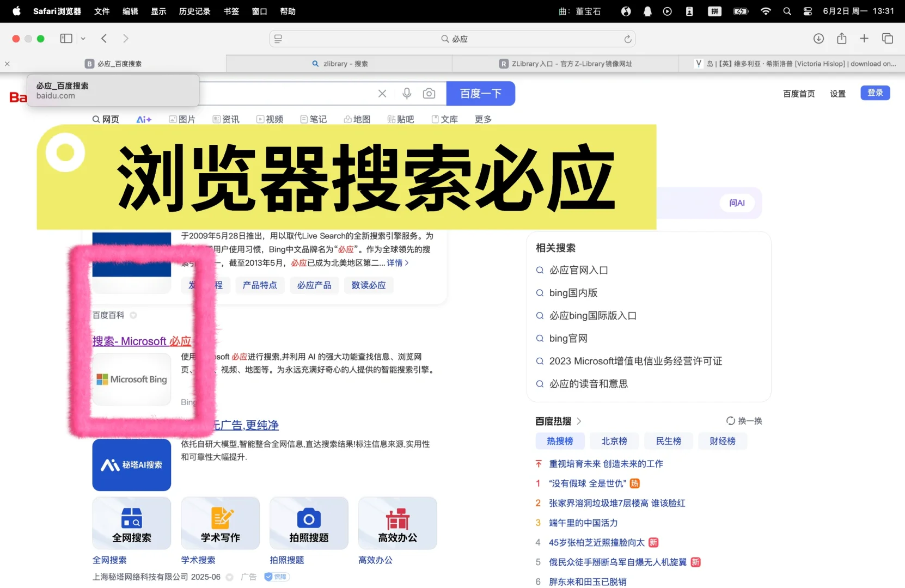Click the Share icon in Safari toolbar
This screenshot has height=588, width=905.
(842, 38)
